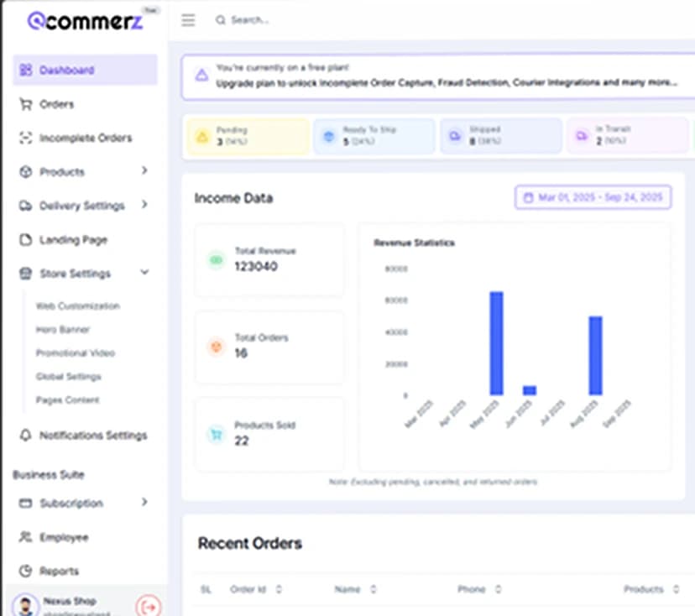Image resolution: width=695 pixels, height=616 pixels.
Task: Sort Recent Orders by Products
Action: point(676,589)
